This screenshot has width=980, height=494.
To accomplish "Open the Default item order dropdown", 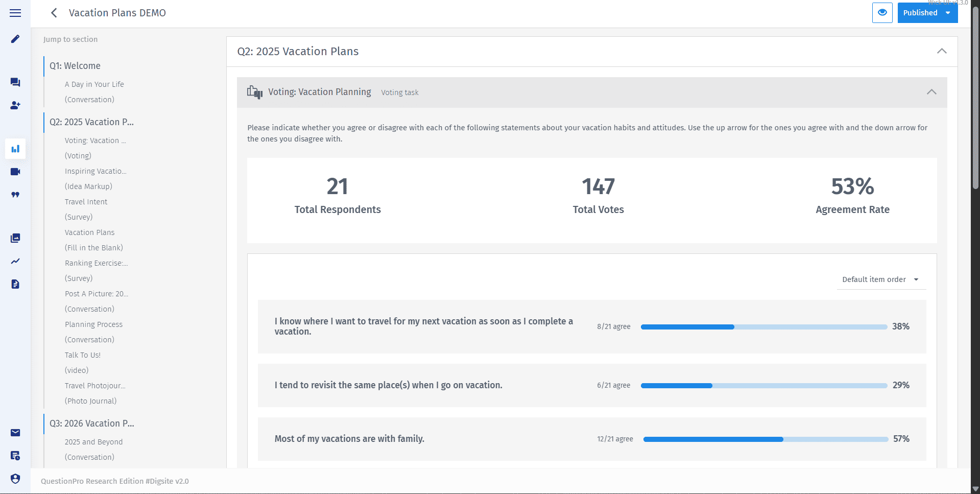I will coord(880,279).
